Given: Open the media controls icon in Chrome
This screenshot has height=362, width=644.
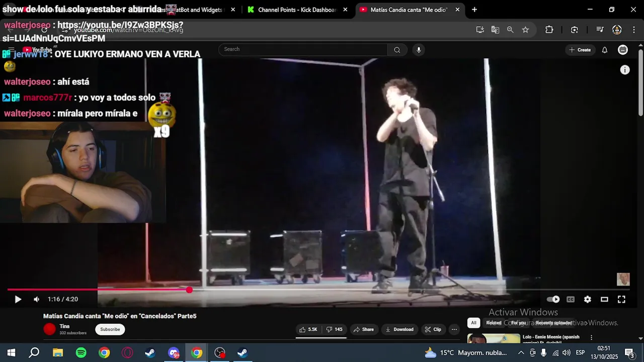Looking at the screenshot, I should pyautogui.click(x=600, y=30).
